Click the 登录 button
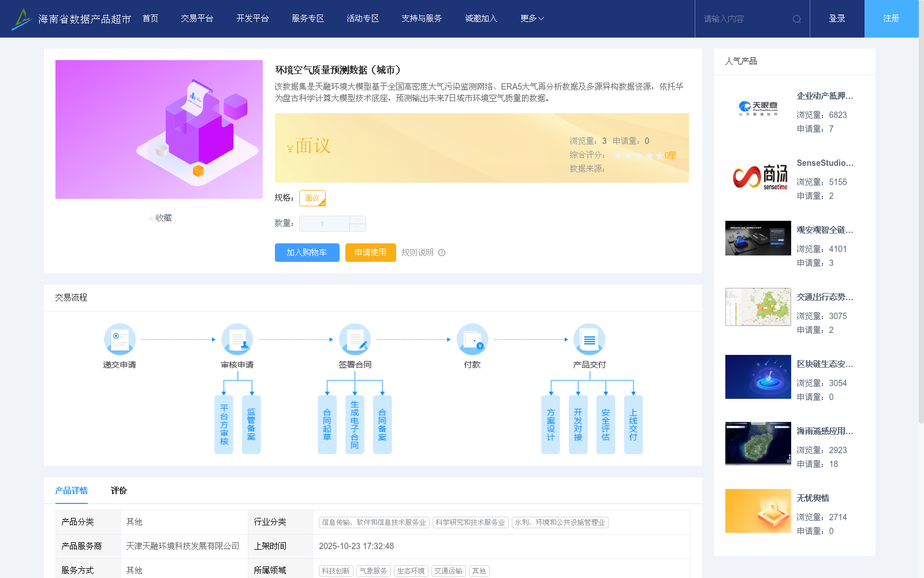The width and height of the screenshot is (924, 578). (x=837, y=18)
